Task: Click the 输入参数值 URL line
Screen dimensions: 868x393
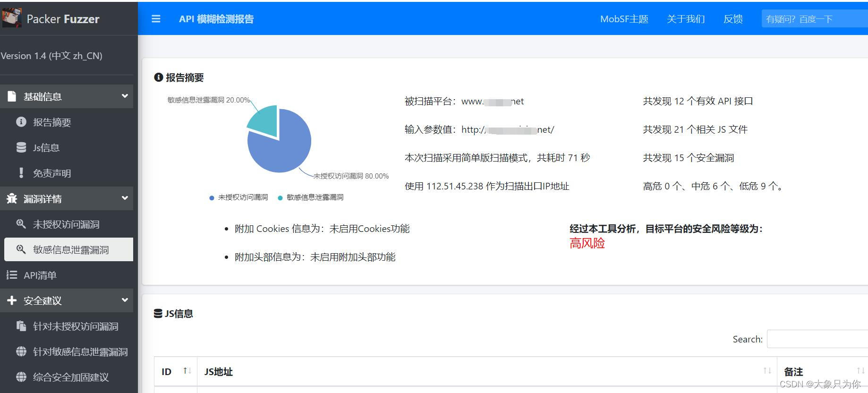Action: (x=479, y=129)
